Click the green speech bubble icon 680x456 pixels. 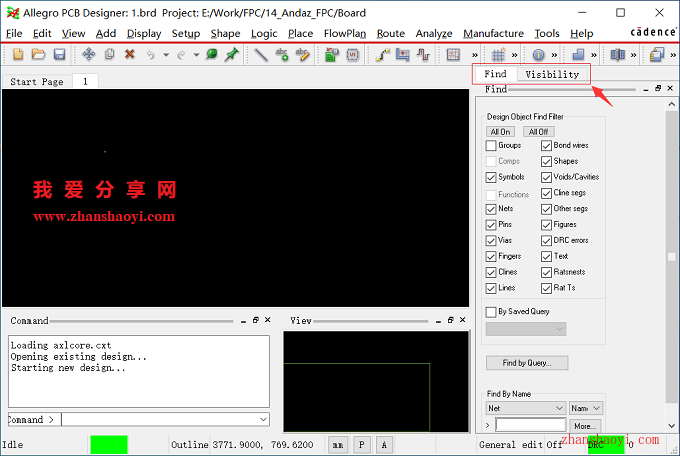(212, 54)
